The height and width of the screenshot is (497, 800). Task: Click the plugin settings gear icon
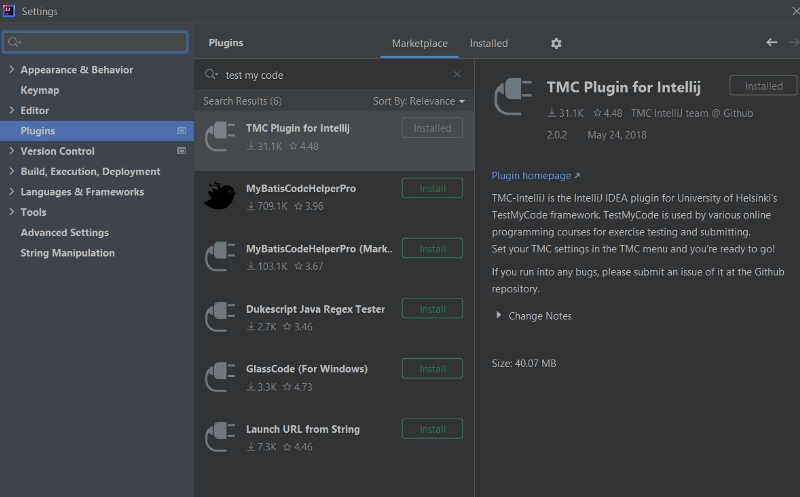(556, 44)
